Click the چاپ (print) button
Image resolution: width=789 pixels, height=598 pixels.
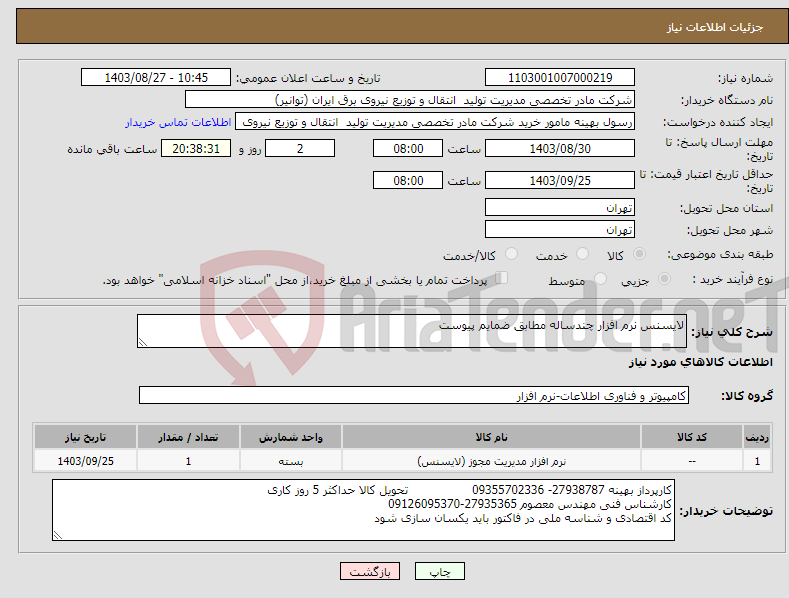pyautogui.click(x=439, y=571)
